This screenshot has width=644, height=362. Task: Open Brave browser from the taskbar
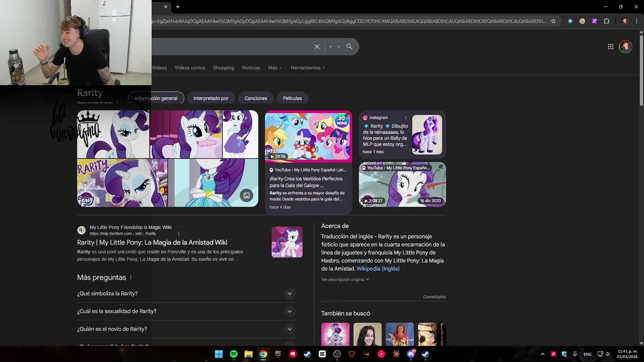[352, 354]
